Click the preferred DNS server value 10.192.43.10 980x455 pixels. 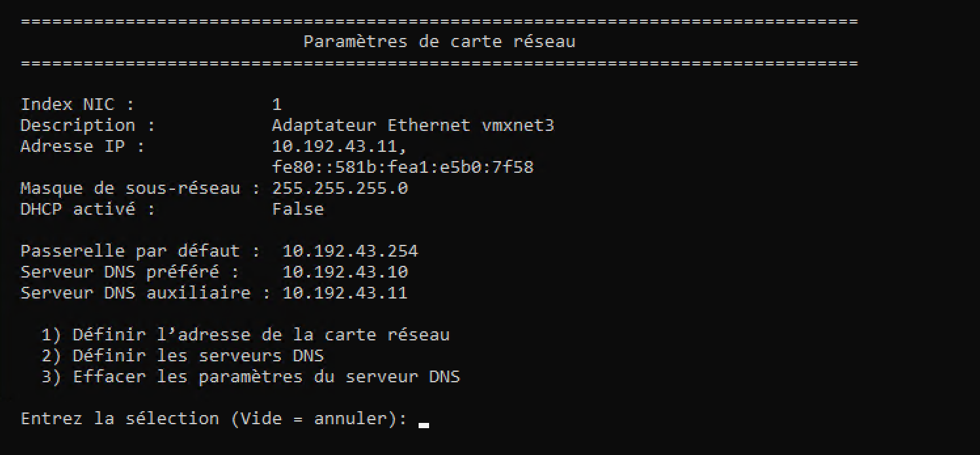345,272
